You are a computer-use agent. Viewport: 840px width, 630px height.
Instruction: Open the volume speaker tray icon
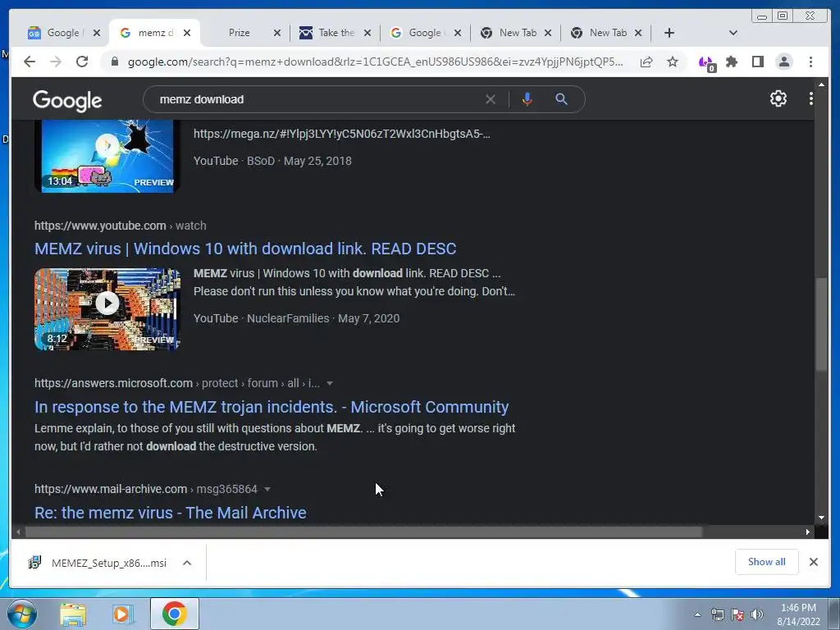(757, 614)
